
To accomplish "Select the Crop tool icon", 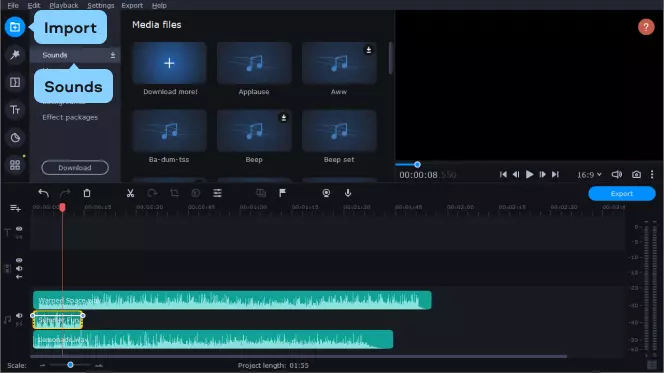I will click(174, 193).
